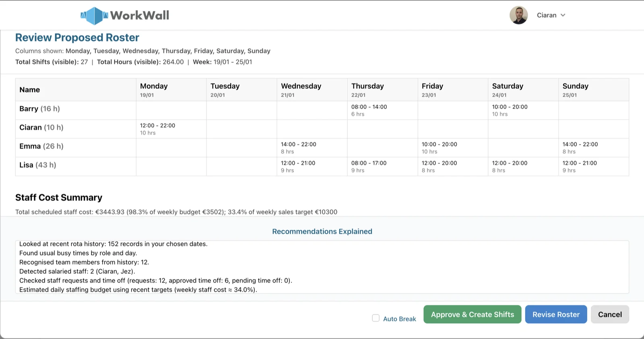
Task: Select Lisa's Saturday 12:00 - 20:00 shift
Action: 523,167
